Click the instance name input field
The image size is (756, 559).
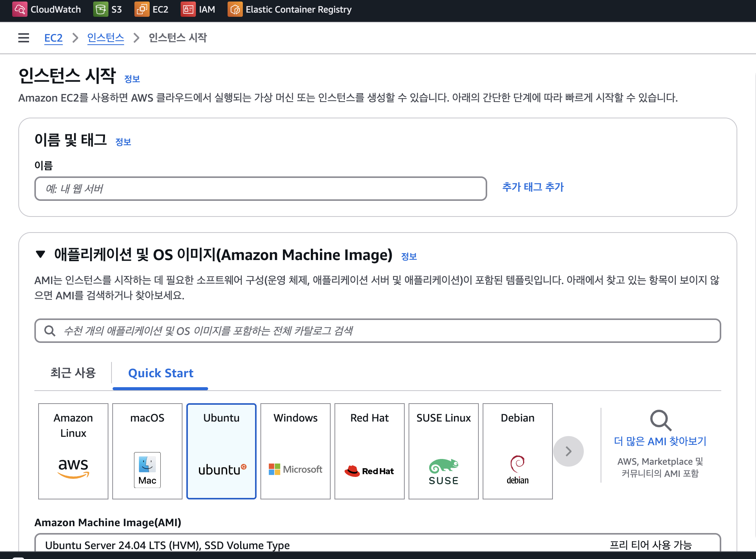click(x=260, y=189)
